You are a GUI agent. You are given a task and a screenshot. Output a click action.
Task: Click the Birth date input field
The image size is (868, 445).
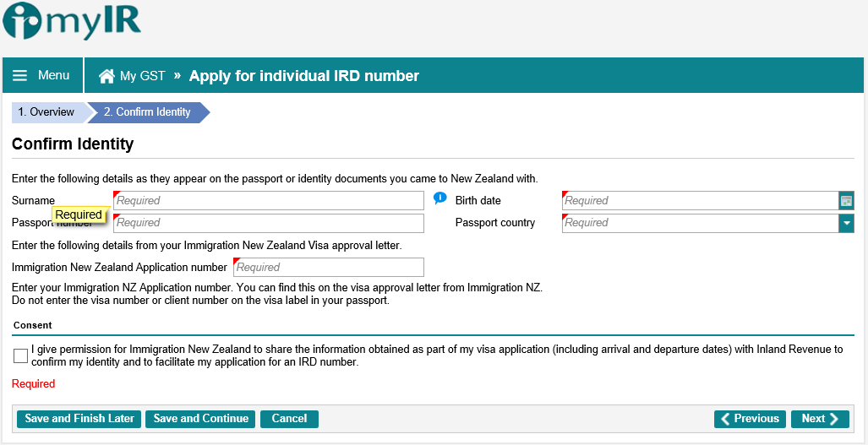[x=700, y=201]
